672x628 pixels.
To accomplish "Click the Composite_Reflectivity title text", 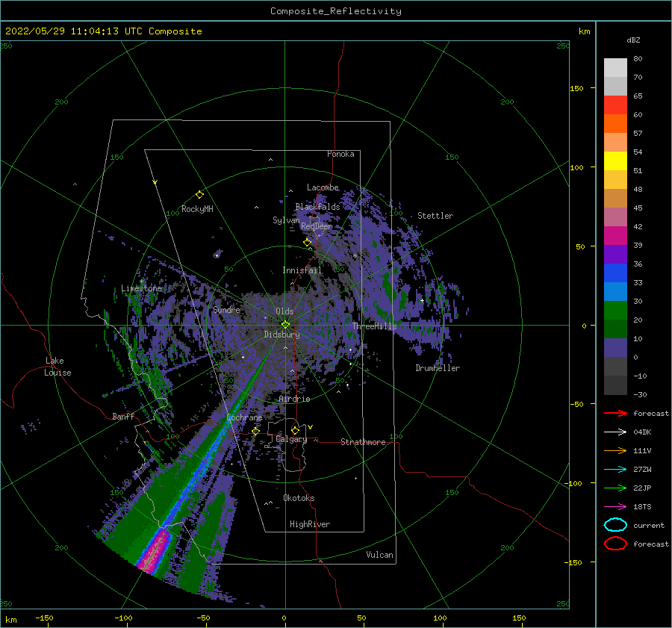I will click(336, 11).
